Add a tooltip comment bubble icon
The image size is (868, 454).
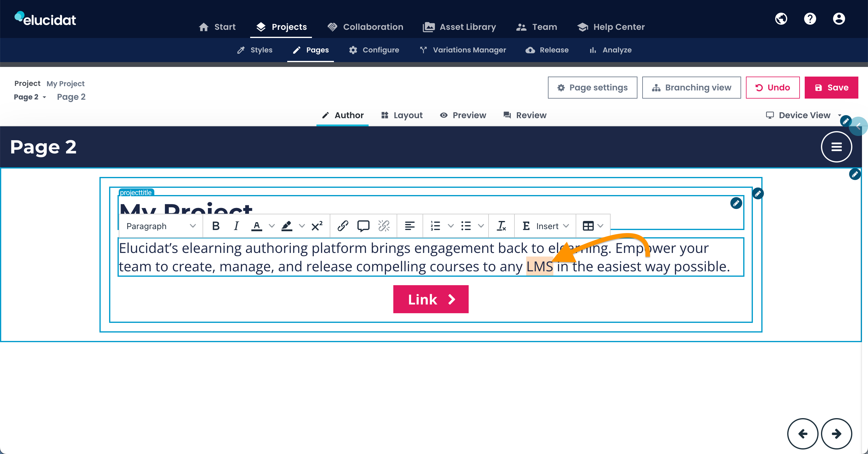coord(363,226)
